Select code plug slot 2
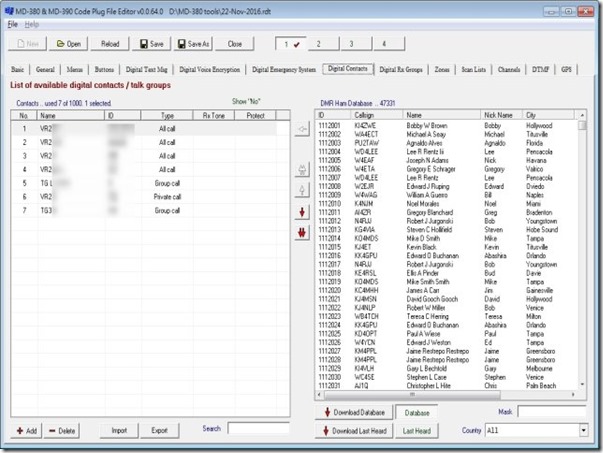 pos(323,44)
